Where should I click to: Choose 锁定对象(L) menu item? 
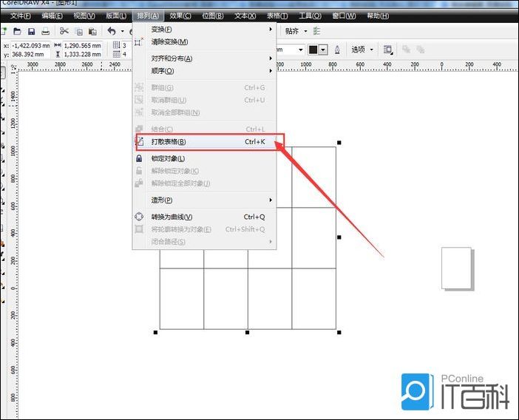[x=205, y=158]
